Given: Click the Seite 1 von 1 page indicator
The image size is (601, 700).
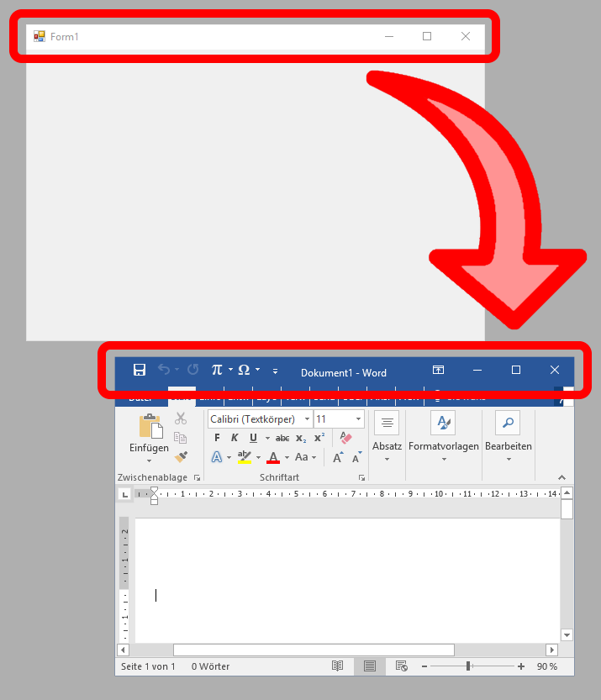Looking at the screenshot, I should coord(148,666).
